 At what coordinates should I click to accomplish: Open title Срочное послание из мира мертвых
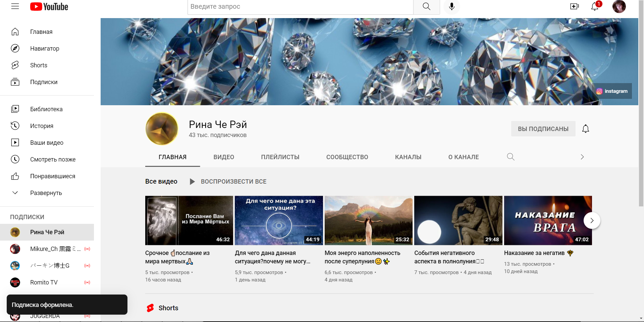point(178,257)
